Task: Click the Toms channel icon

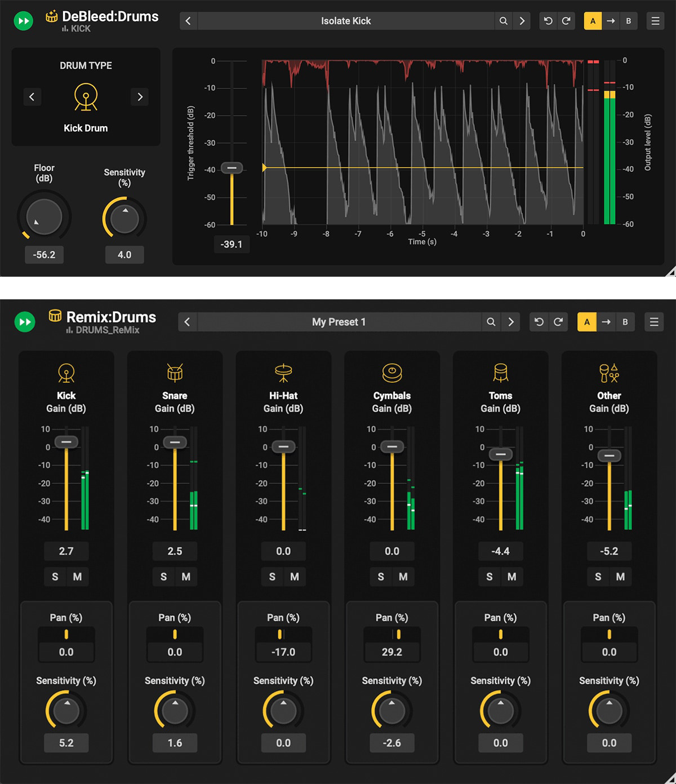Action: tap(501, 373)
